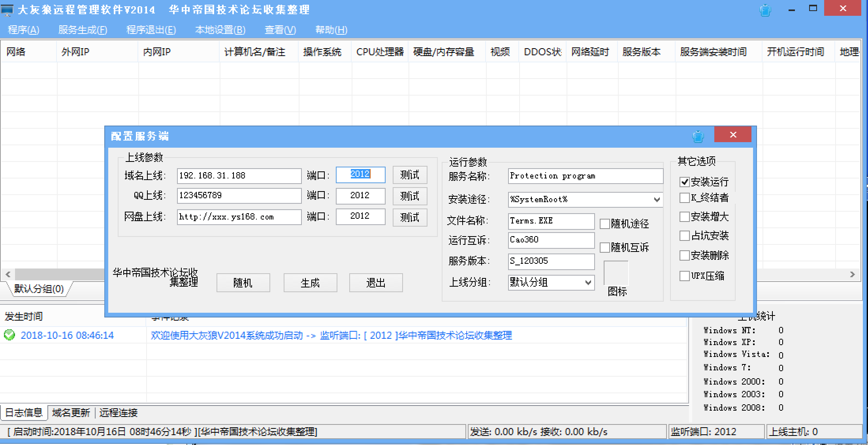Click the 生成 button
Viewport: 868px width, 445px height.
tap(310, 283)
